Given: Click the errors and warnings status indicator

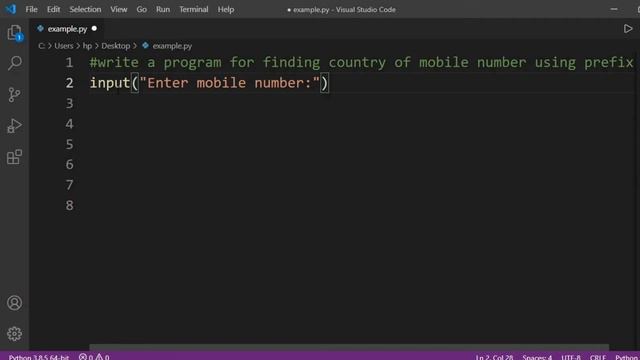Looking at the screenshot, I should [94, 357].
